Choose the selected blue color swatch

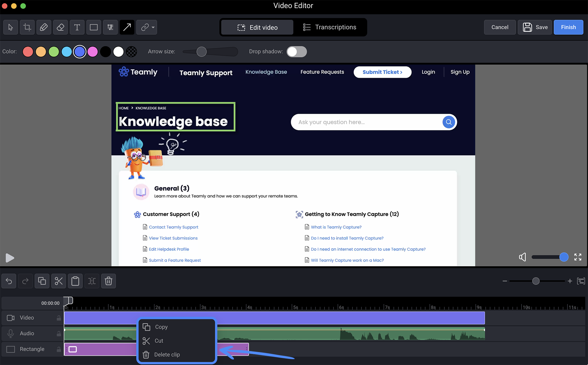80,52
